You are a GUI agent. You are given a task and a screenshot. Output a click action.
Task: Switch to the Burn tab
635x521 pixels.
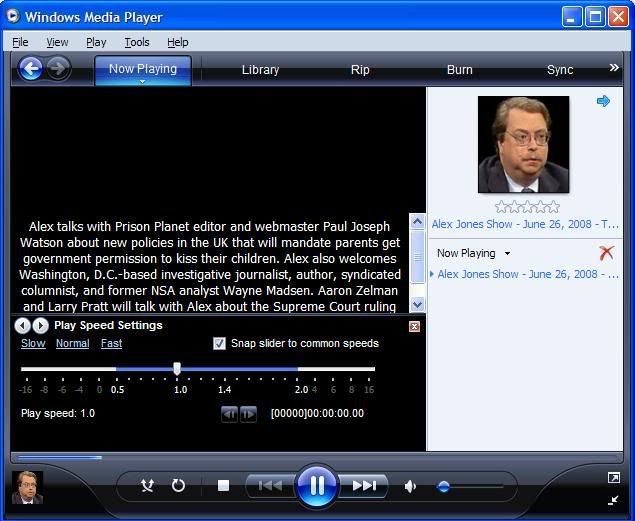tap(460, 70)
